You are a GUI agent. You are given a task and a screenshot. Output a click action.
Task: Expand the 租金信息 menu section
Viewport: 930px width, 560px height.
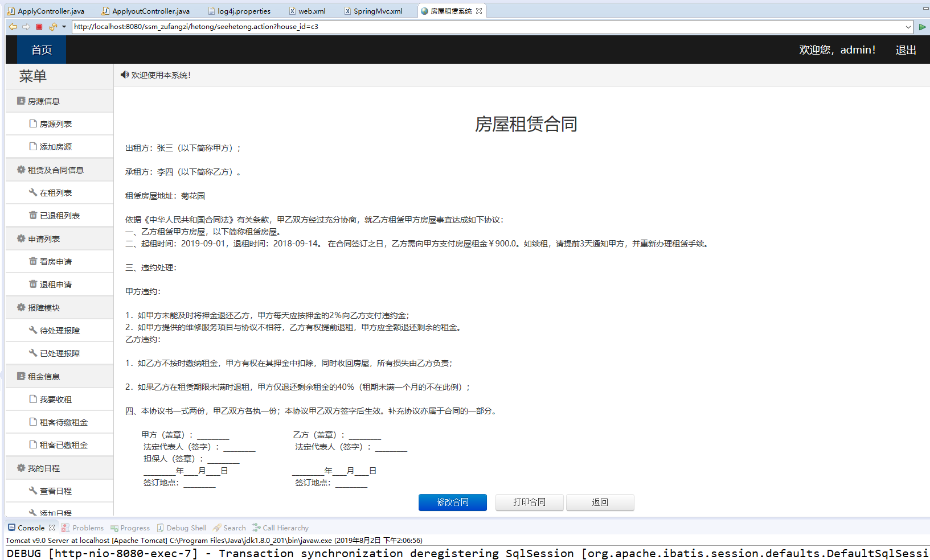(x=43, y=376)
